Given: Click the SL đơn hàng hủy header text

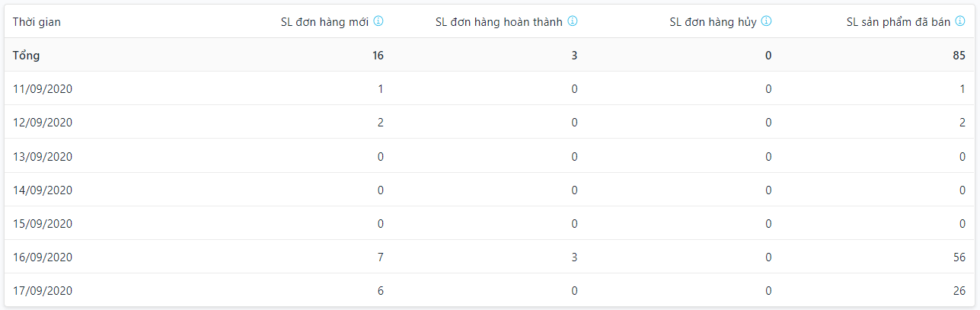Looking at the screenshot, I should click(x=713, y=22).
